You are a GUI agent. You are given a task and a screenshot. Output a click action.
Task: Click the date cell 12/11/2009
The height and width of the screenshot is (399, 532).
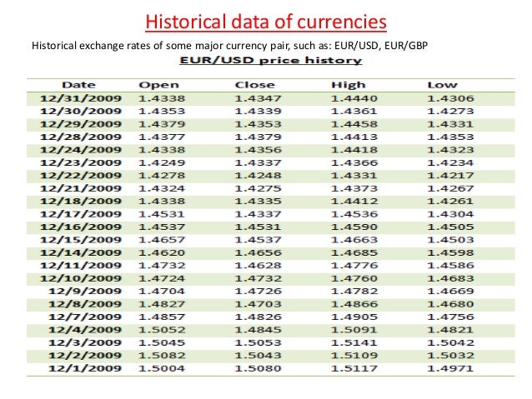[81, 266]
